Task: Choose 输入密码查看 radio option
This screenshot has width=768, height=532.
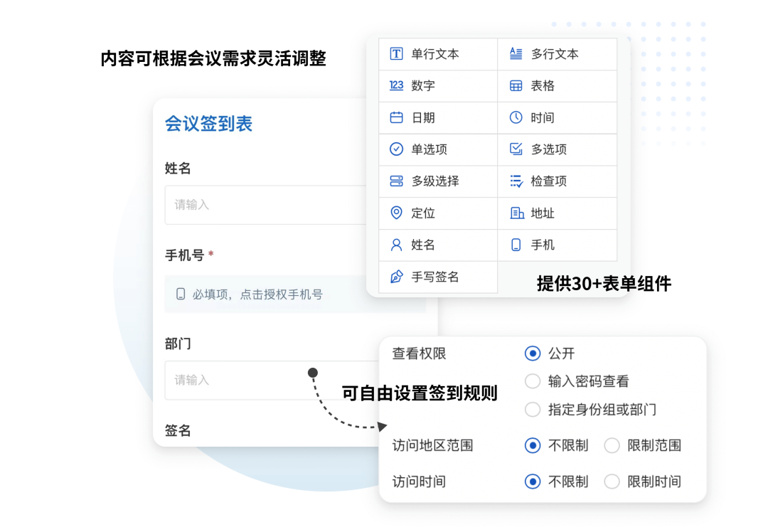Action: [533, 381]
